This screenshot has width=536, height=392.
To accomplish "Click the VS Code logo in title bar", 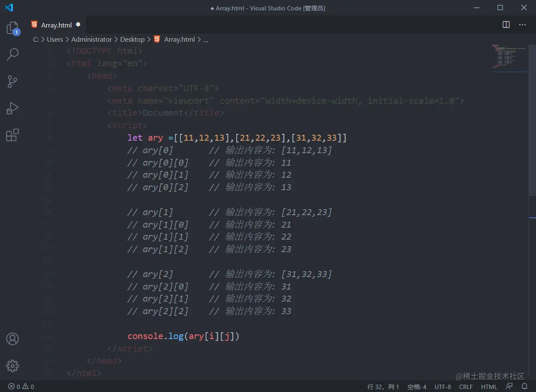I will click(9, 8).
